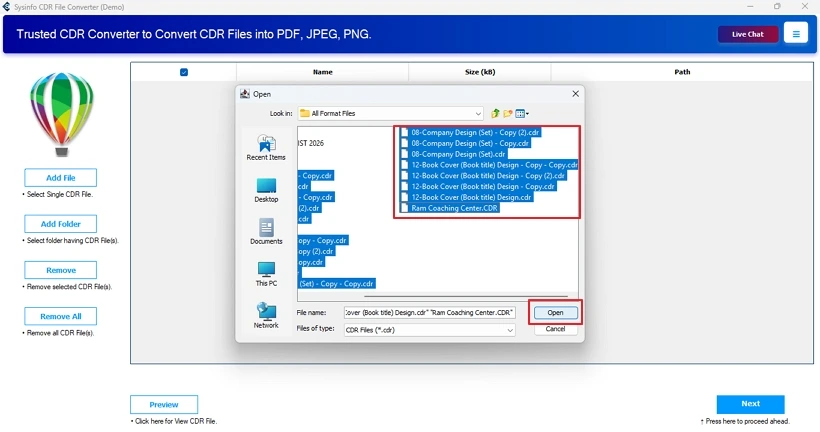Click the Preview button
This screenshot has height=432, width=820.
[x=164, y=405]
